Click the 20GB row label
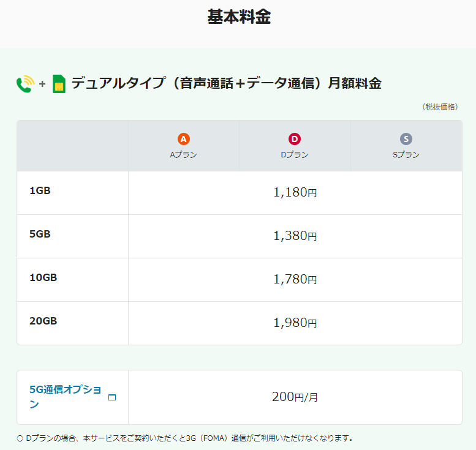Image resolution: width=476 pixels, height=450 pixels. pyautogui.click(x=43, y=321)
